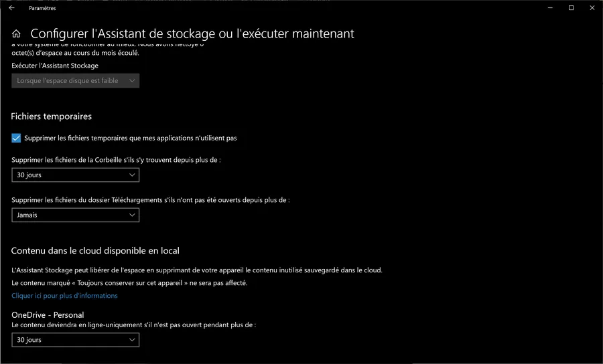Viewport: 603px width, 364px height.
Task: Click the chevron on the Corbeille dropdown
Action: tap(132, 175)
